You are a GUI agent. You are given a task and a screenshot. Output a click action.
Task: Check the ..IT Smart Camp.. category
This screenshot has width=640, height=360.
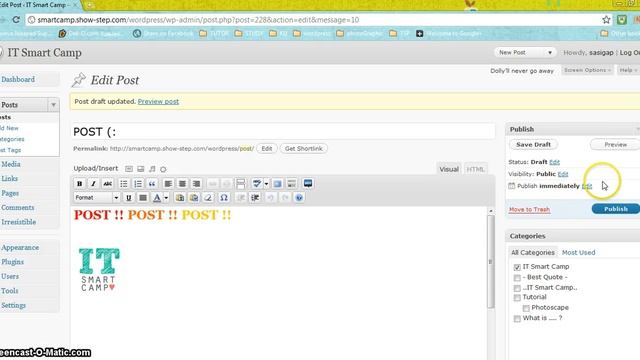[x=517, y=289]
